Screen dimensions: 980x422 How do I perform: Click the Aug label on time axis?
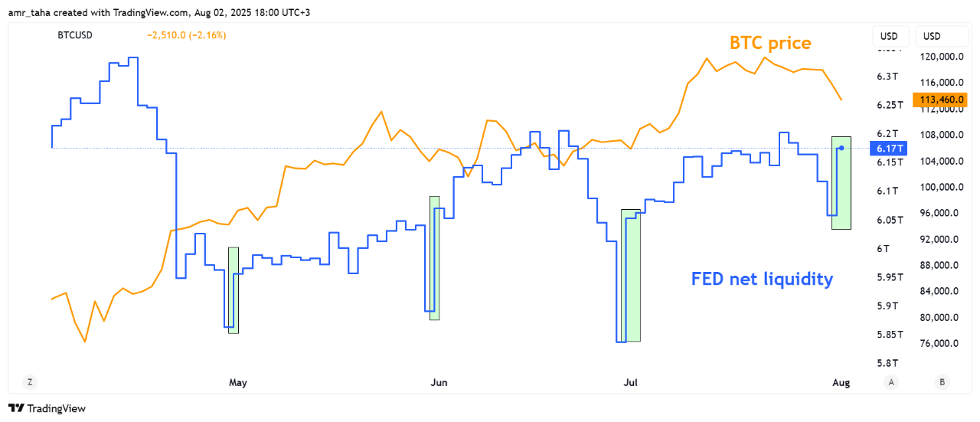point(841,382)
